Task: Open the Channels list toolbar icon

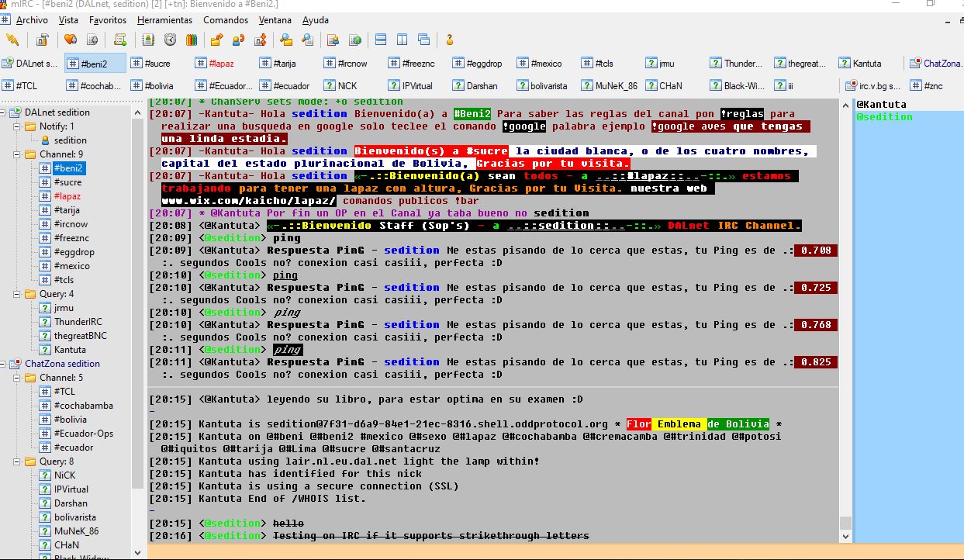Action: tap(92, 40)
